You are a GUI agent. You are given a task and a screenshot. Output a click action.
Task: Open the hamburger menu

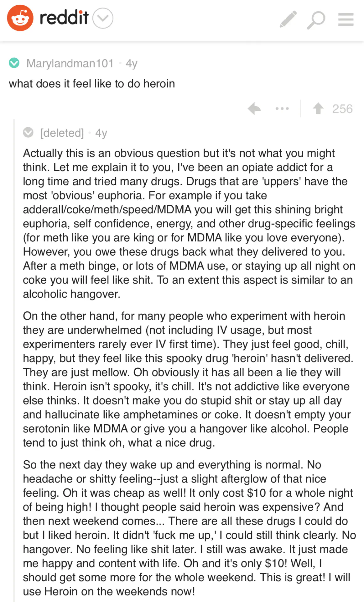tap(346, 19)
